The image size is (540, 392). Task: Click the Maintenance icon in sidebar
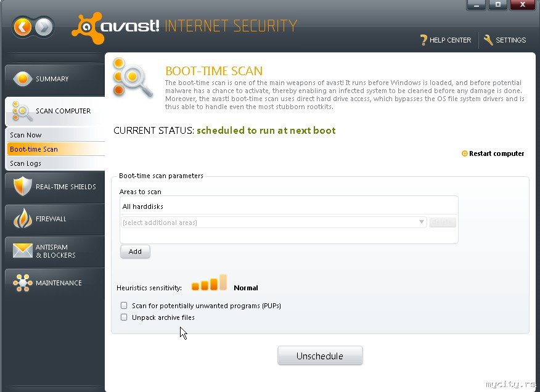22,283
